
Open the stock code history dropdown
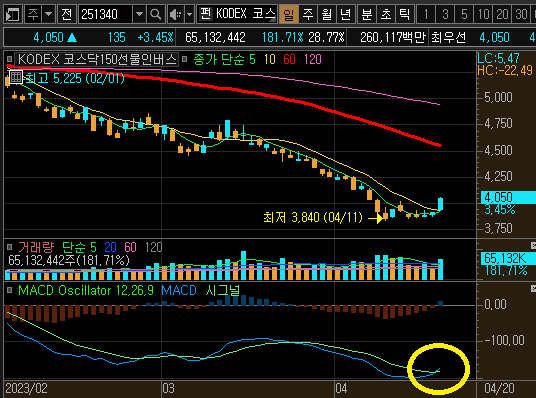click(x=139, y=14)
